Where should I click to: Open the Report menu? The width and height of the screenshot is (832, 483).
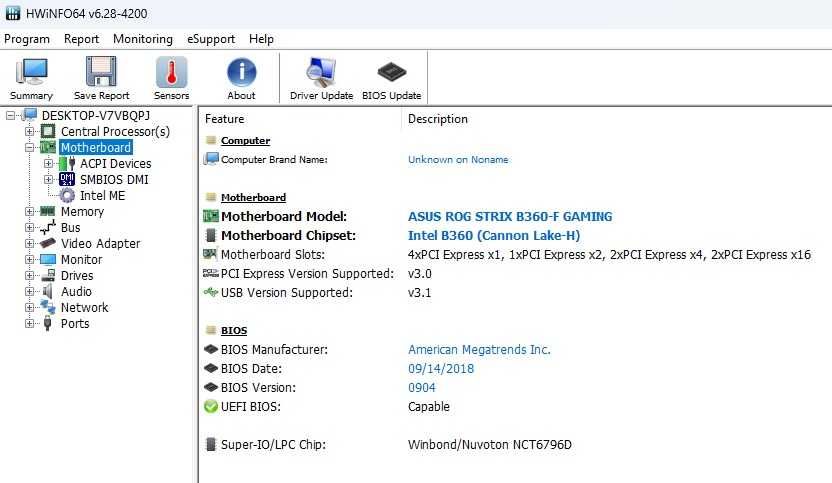click(x=81, y=39)
